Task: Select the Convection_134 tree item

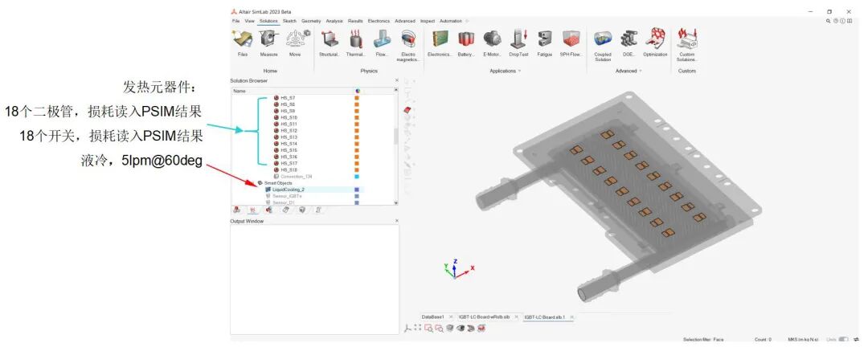Action: click(x=296, y=177)
